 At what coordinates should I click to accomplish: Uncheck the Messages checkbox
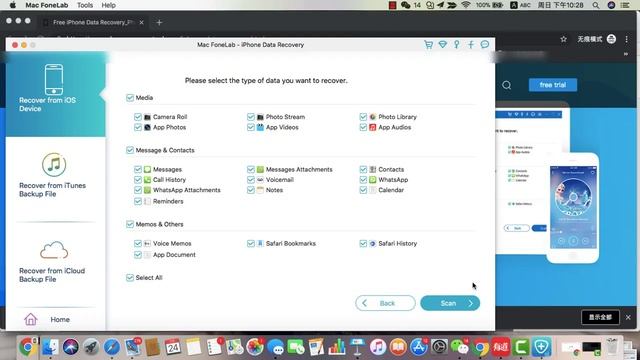[x=138, y=169]
